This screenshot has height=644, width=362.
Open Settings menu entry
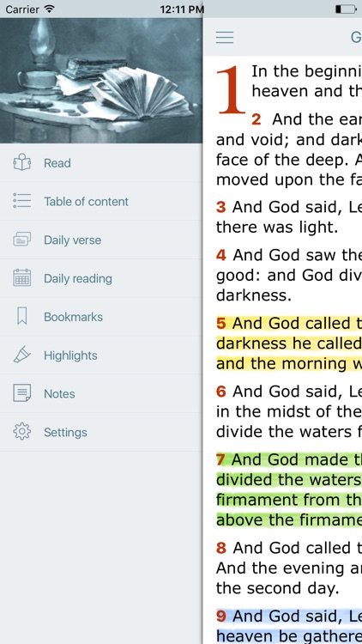coord(101,433)
